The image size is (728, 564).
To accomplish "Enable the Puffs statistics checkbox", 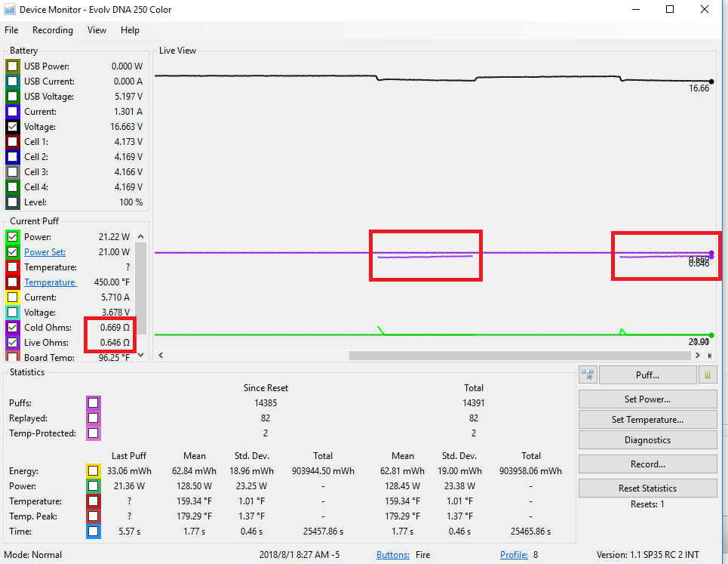I will click(93, 403).
